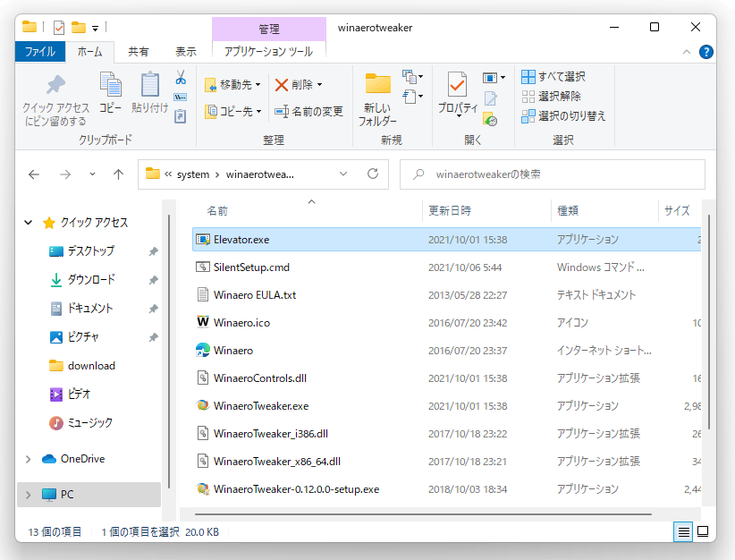The height and width of the screenshot is (560, 735).
Task: Open the File (ファイル) tab
Action: coord(40,52)
